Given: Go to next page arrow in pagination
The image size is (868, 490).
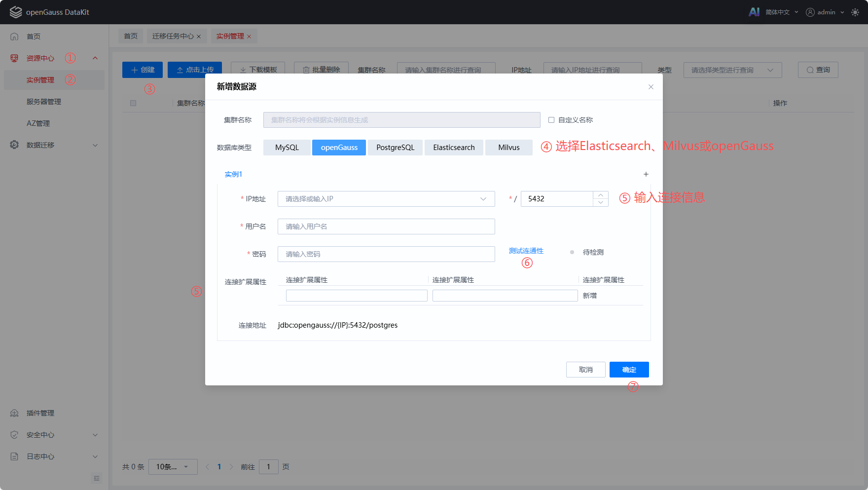Looking at the screenshot, I should (x=231, y=467).
